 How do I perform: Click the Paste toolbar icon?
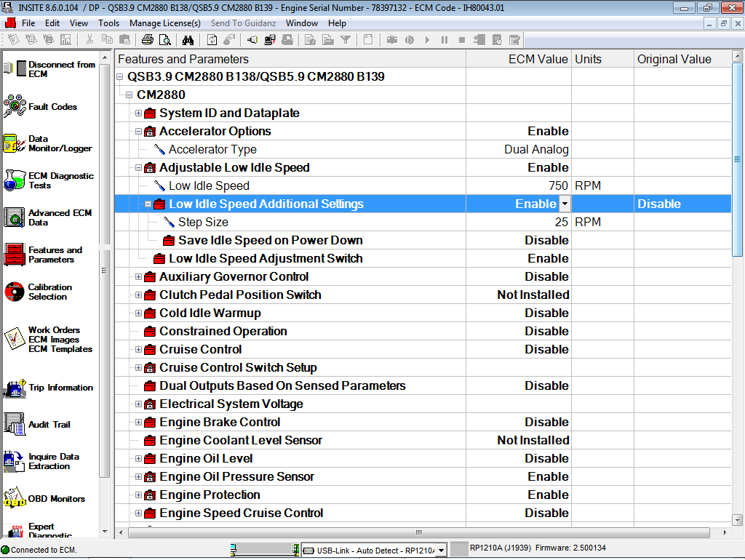tap(124, 40)
